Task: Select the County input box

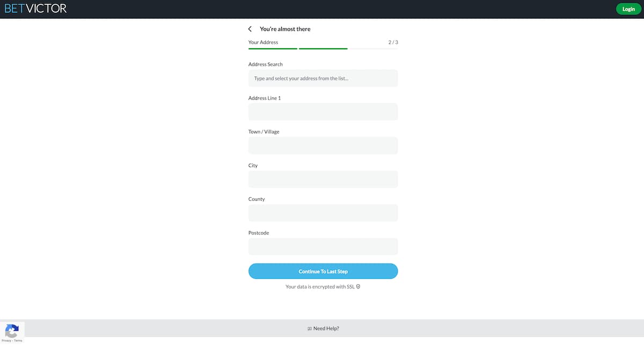Action: point(323,213)
